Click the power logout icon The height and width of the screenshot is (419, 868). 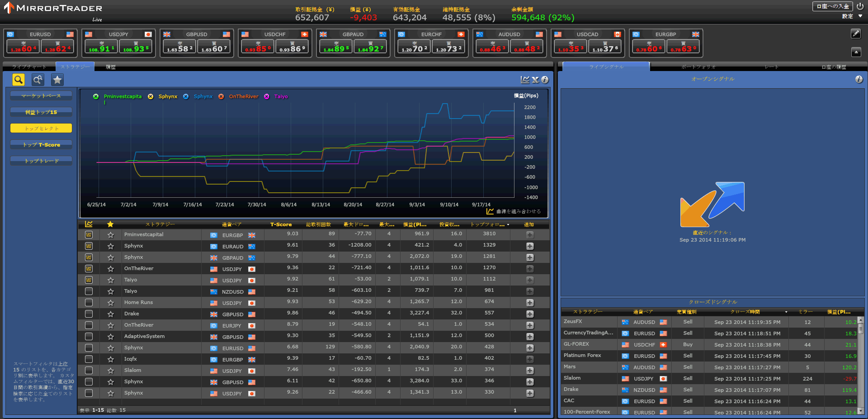click(860, 6)
